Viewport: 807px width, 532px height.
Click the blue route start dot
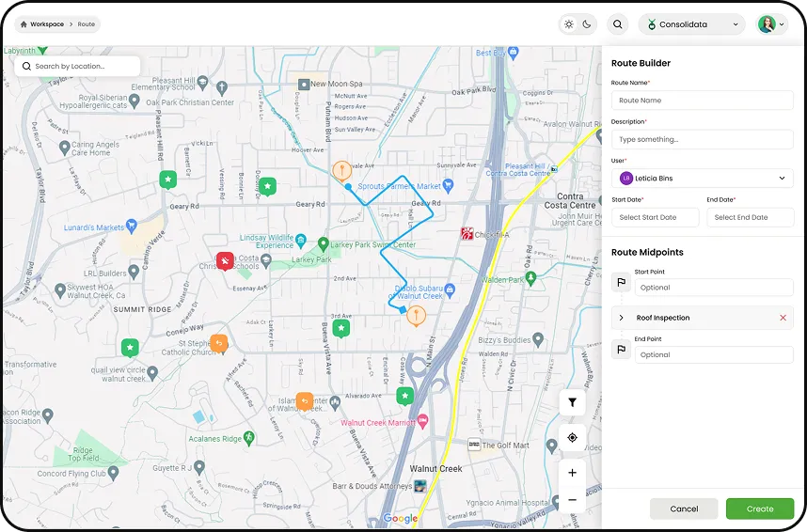click(348, 186)
